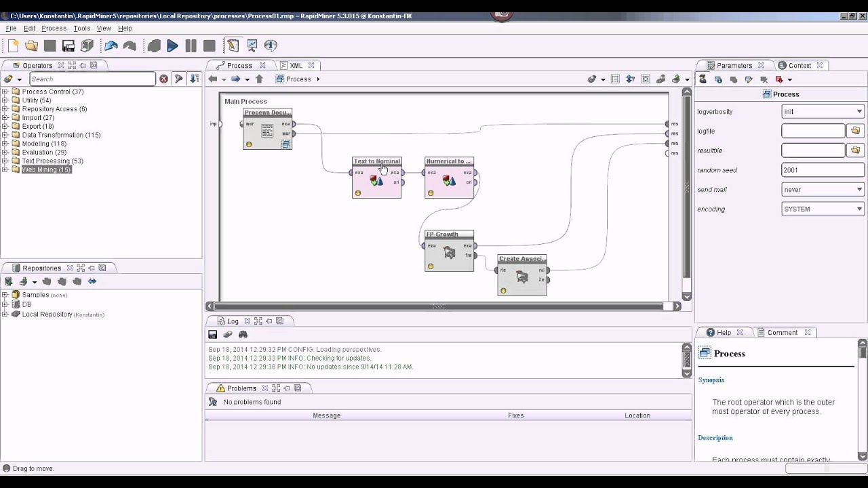This screenshot has width=868, height=488.
Task: Open the Welcome perspective info icon
Action: (x=271, y=45)
